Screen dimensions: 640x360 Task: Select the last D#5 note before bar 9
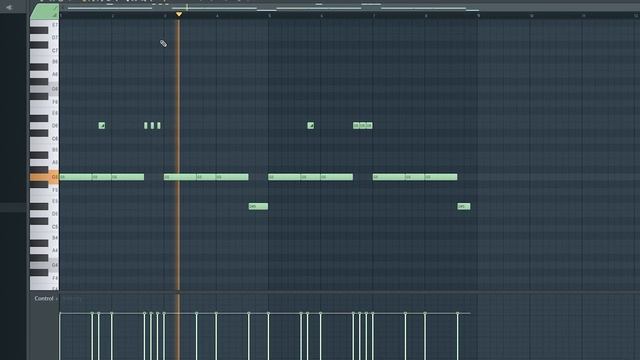click(x=464, y=207)
